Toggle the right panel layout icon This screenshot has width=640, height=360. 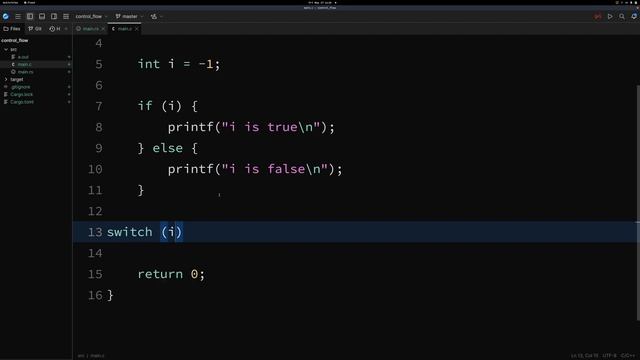(54, 16)
